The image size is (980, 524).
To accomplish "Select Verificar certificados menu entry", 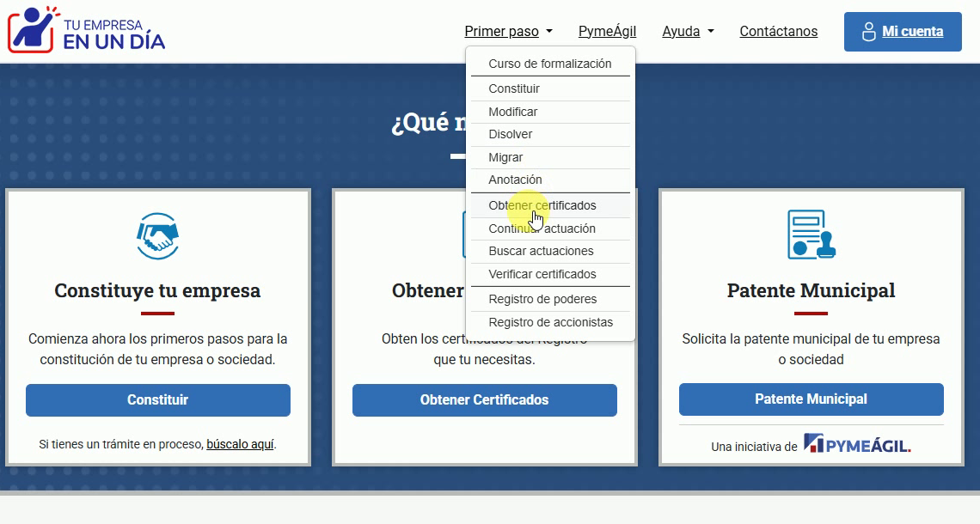I will tap(550, 274).
